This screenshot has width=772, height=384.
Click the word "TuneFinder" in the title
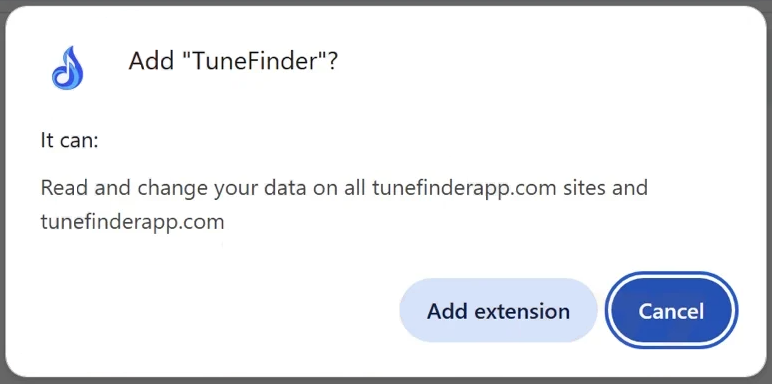pos(255,62)
